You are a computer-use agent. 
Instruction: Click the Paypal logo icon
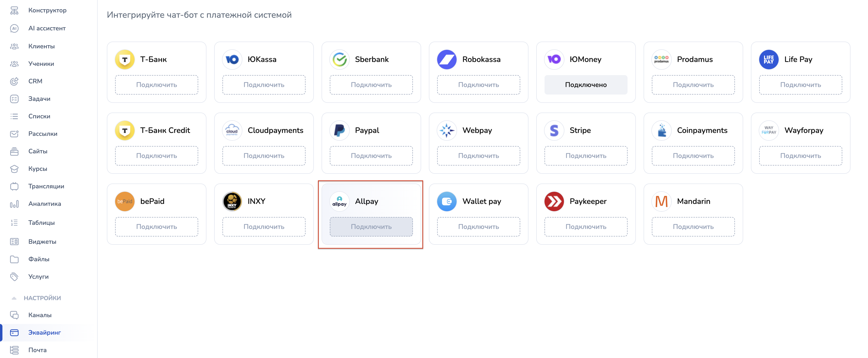coord(339,131)
